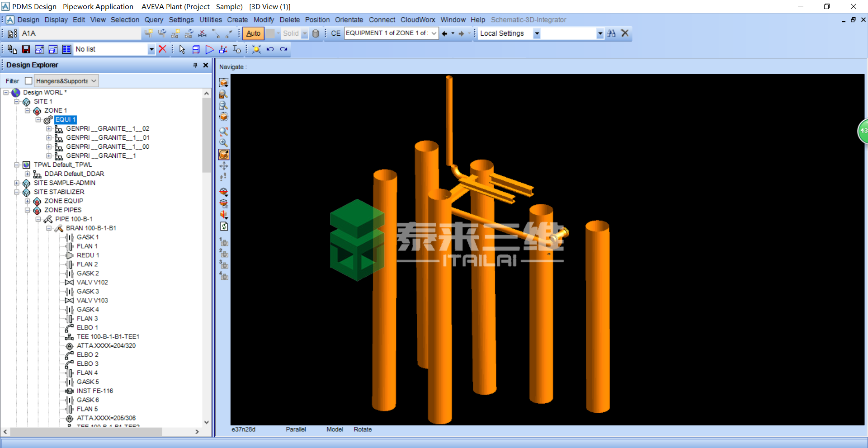Click the zoom in magnifier icon

(x=223, y=143)
